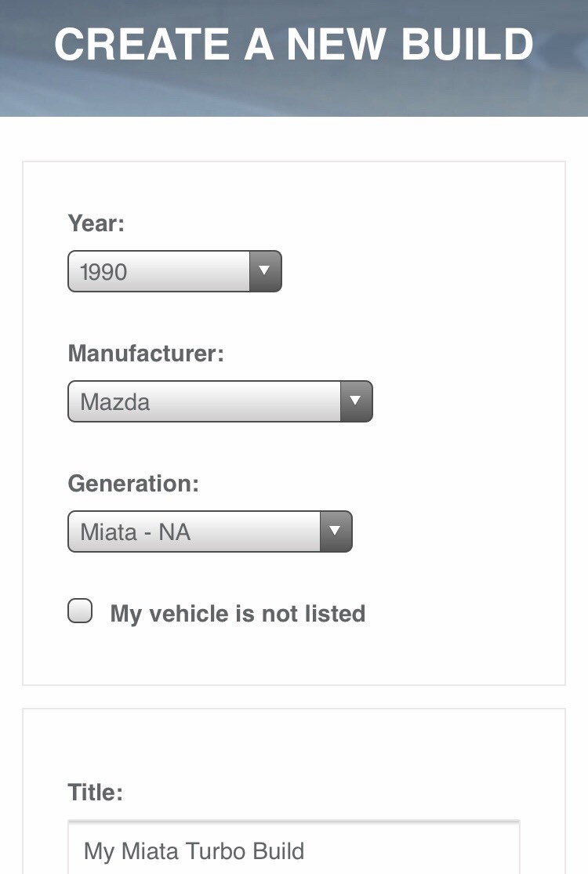Click the Year dropdown arrow button
This screenshot has width=588, height=874.
tap(264, 271)
